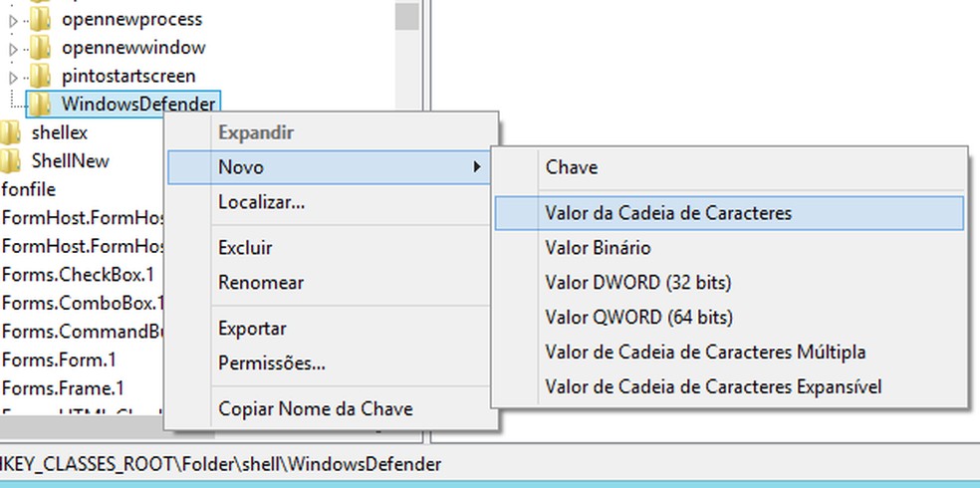Viewport: 980px width, 488px height.
Task: Click Localizar... in the context menu
Action: [261, 202]
